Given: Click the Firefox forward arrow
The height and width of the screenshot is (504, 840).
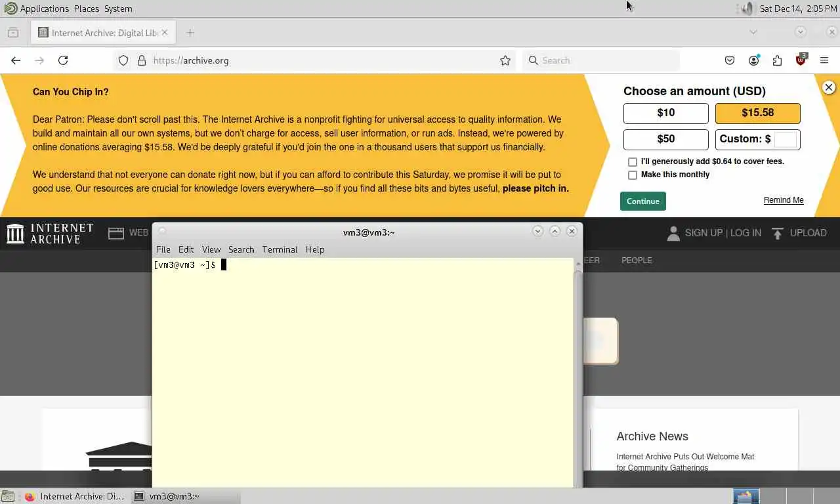Looking at the screenshot, I should pyautogui.click(x=39, y=60).
